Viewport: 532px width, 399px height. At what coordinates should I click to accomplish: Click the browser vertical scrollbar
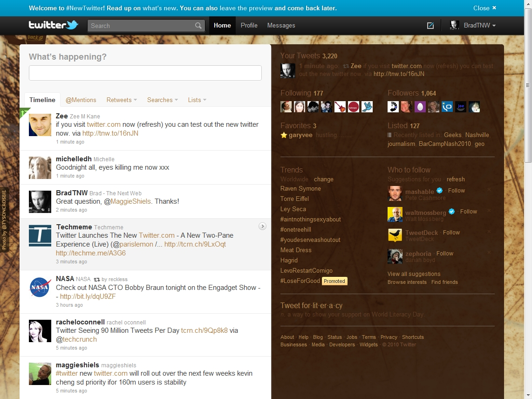pyautogui.click(x=528, y=85)
